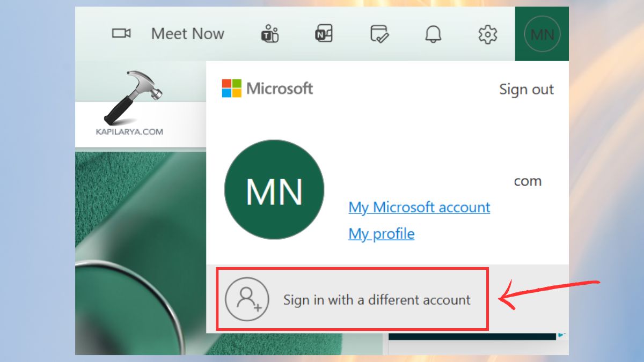Open My profile
Image resolution: width=644 pixels, height=362 pixels.
click(x=381, y=234)
